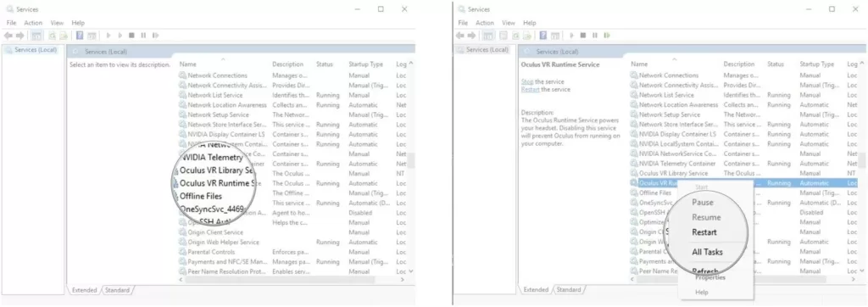The image size is (868, 307).
Task: Click the "Restart the service" link
Action: tap(545, 89)
